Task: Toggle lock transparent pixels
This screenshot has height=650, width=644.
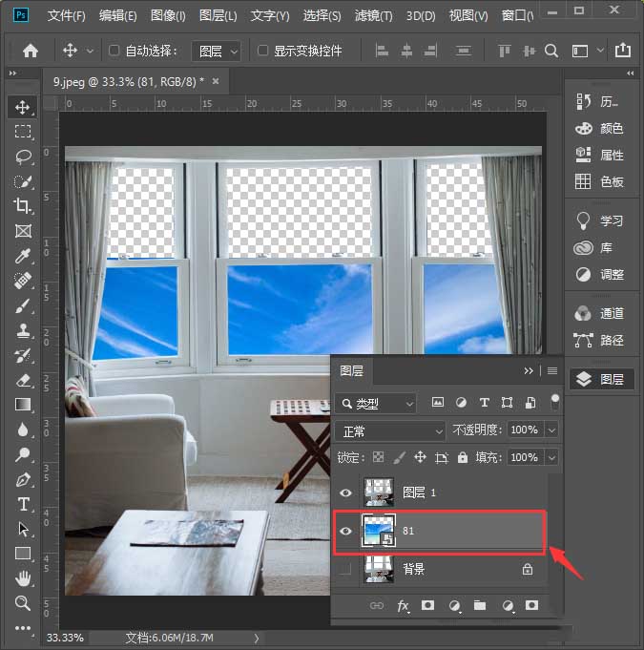Action: click(378, 457)
